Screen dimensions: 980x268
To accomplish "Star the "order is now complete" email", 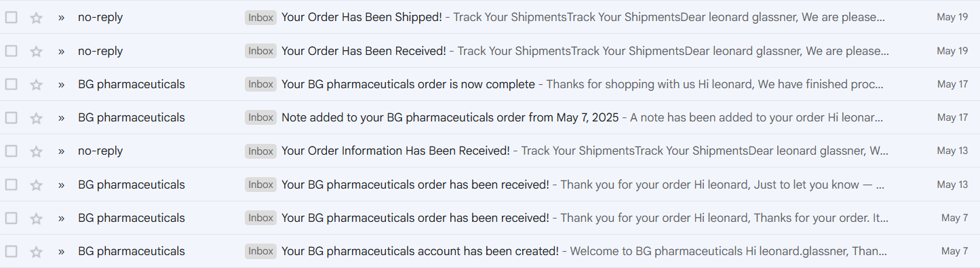I will 37,85.
